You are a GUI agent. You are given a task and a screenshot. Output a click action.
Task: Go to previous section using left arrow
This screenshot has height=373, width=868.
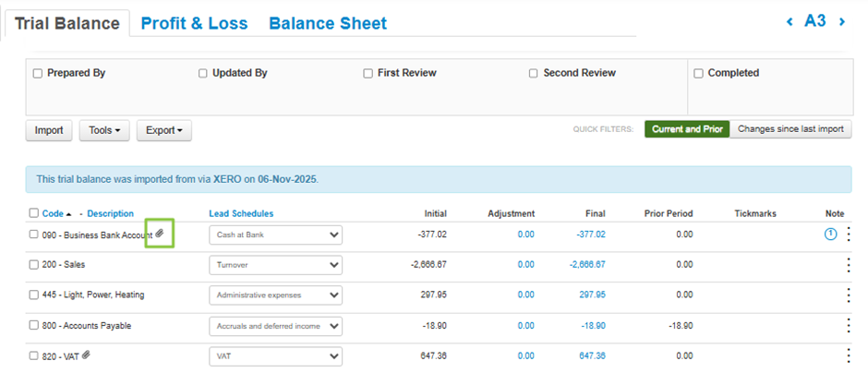tap(790, 21)
